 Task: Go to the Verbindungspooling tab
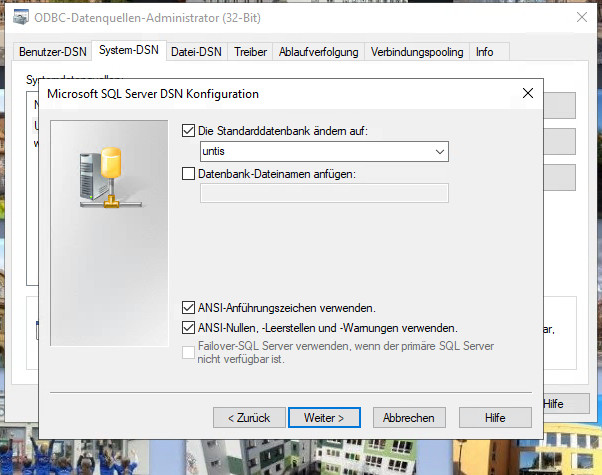[417, 51]
